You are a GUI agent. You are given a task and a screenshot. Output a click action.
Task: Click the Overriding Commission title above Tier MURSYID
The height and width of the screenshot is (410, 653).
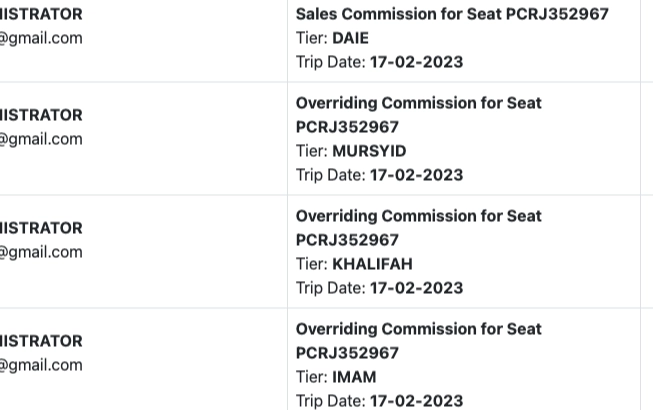pos(418,115)
